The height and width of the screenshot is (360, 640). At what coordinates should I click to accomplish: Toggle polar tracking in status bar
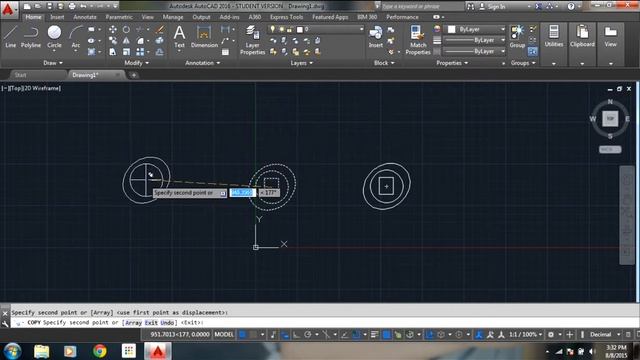(308, 335)
